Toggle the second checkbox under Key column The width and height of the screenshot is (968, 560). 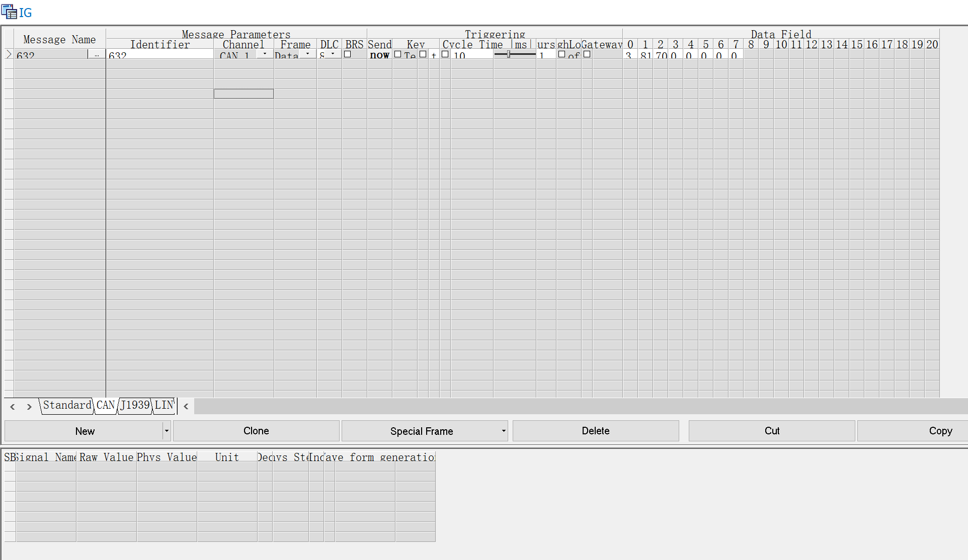click(x=423, y=54)
